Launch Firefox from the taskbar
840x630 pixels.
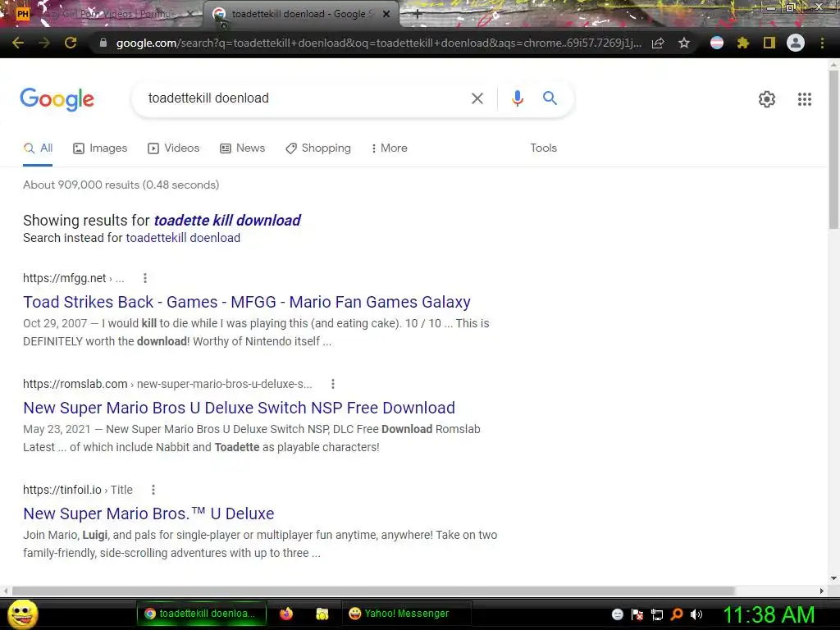(x=286, y=614)
